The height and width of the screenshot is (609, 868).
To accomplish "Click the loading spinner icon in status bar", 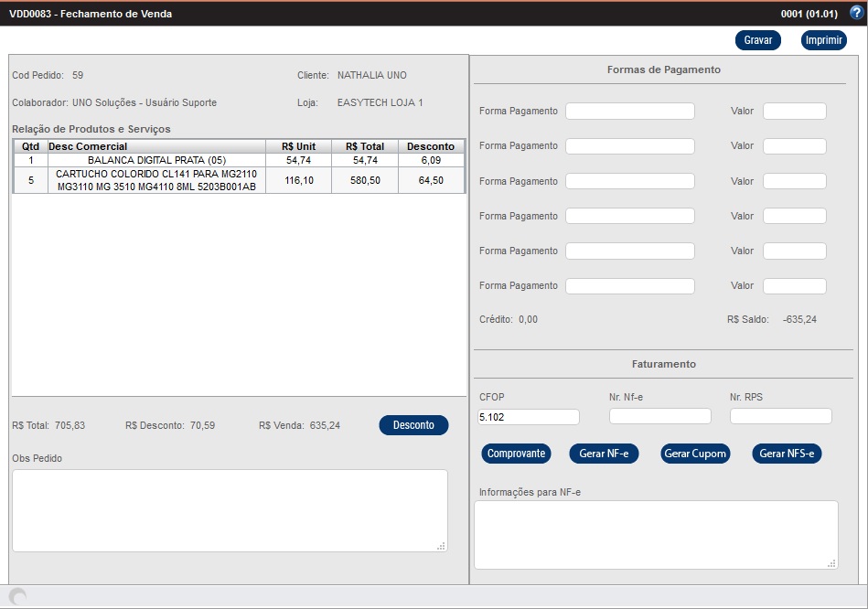I will point(17,597).
